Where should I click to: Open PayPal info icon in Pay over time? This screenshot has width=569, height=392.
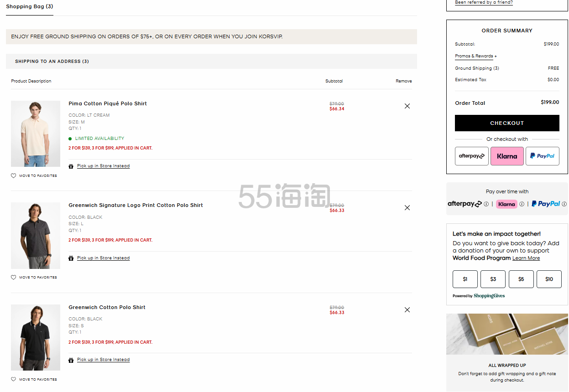point(564,204)
